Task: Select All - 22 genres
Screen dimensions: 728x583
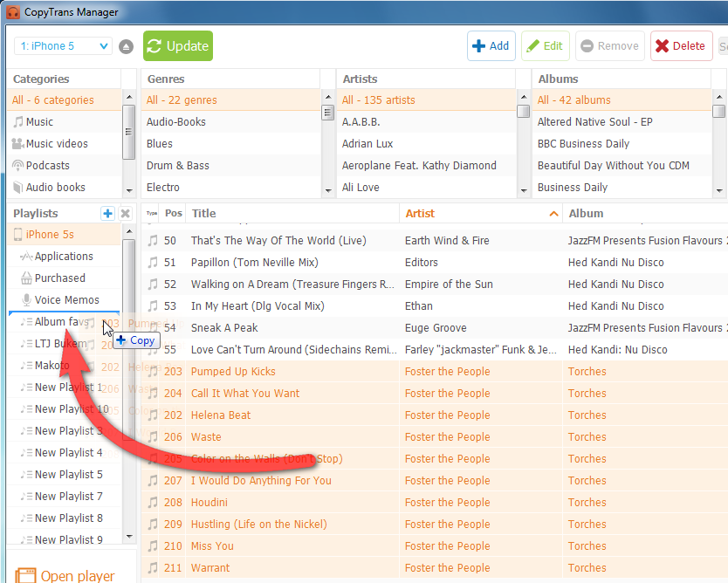Action: click(230, 100)
